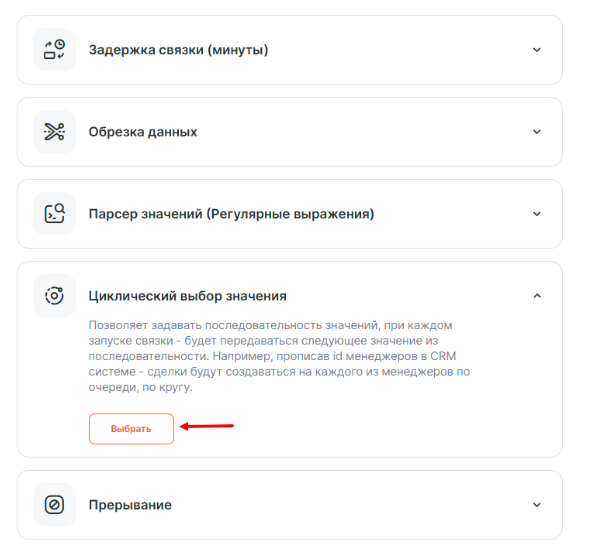
Task: Open the Задержка связки (минуты) title
Action: [x=178, y=49]
